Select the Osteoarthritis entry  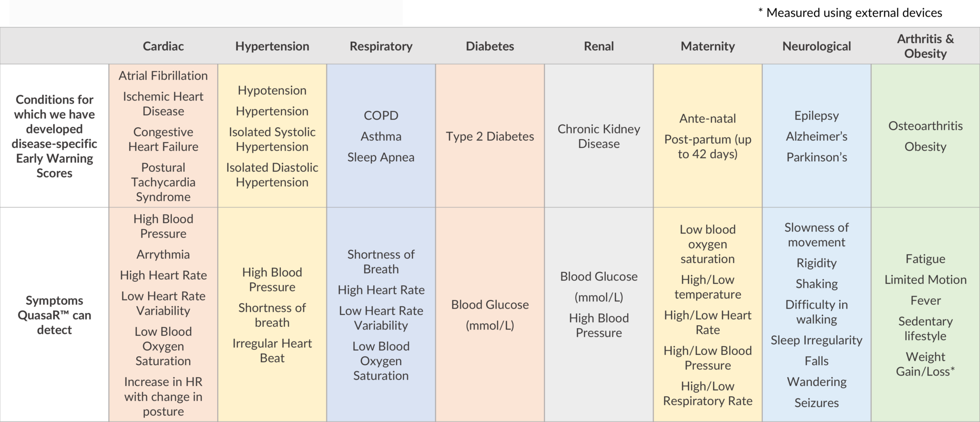tap(925, 126)
